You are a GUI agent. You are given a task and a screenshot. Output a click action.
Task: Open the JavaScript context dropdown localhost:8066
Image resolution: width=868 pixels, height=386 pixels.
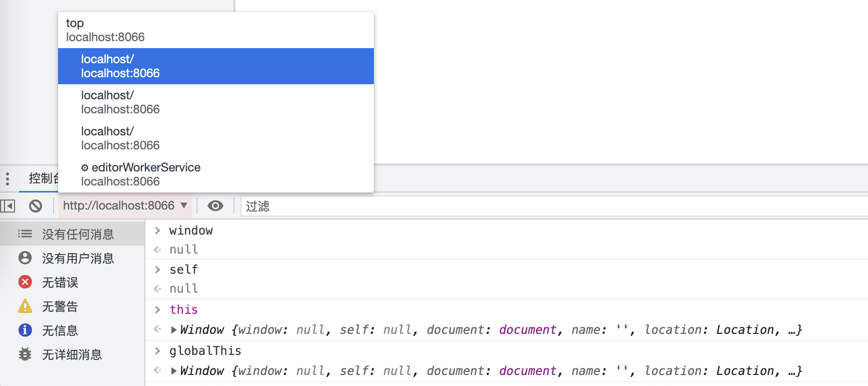coord(125,206)
